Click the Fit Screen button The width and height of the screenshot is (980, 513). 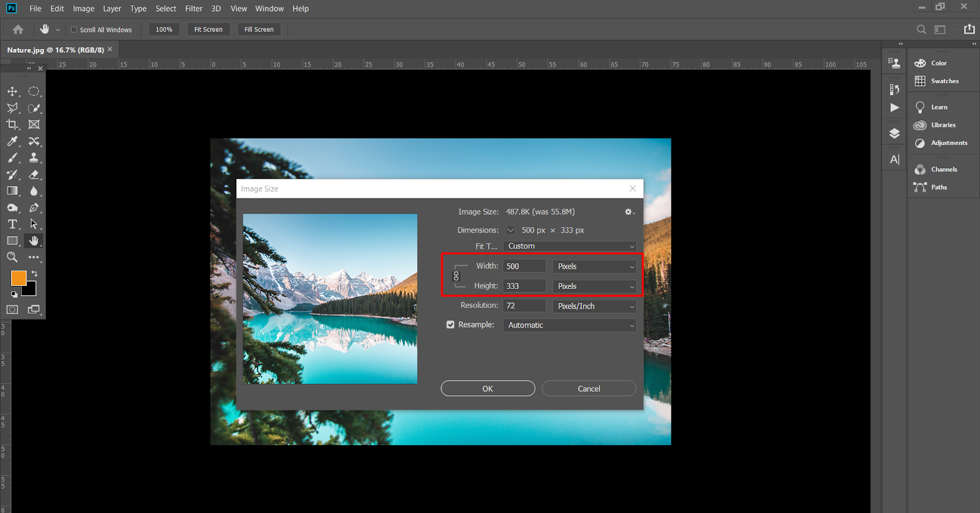click(208, 29)
